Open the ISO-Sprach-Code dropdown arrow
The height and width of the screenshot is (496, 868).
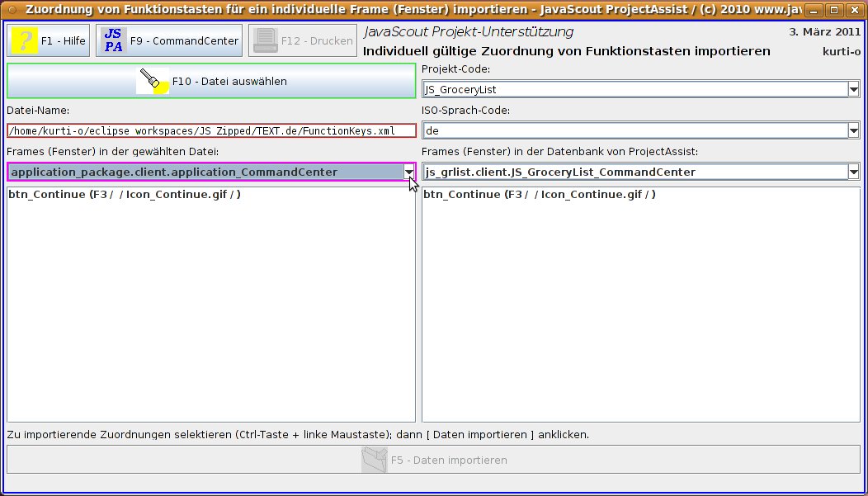[x=853, y=130]
